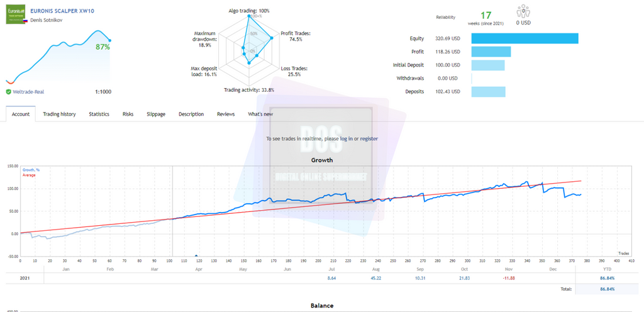Click the Euronis green logo thumbnail
Screen dimensions: 644x312
tap(16, 14)
